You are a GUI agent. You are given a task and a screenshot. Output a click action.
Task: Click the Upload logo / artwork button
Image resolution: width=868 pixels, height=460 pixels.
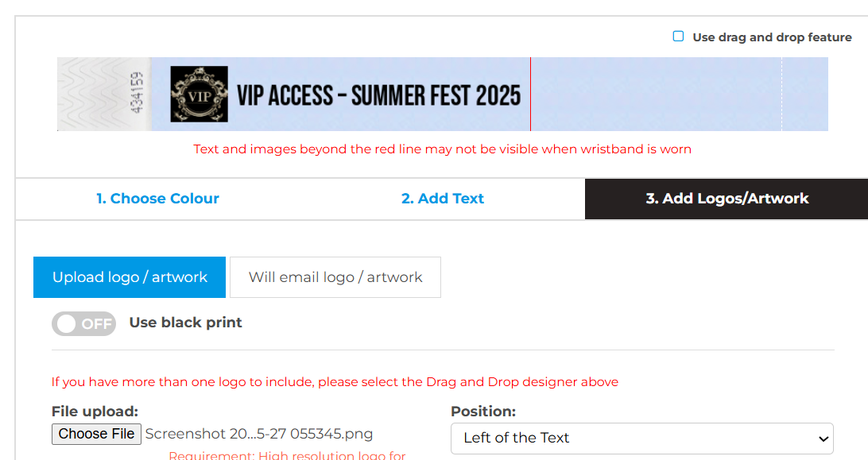click(x=130, y=277)
